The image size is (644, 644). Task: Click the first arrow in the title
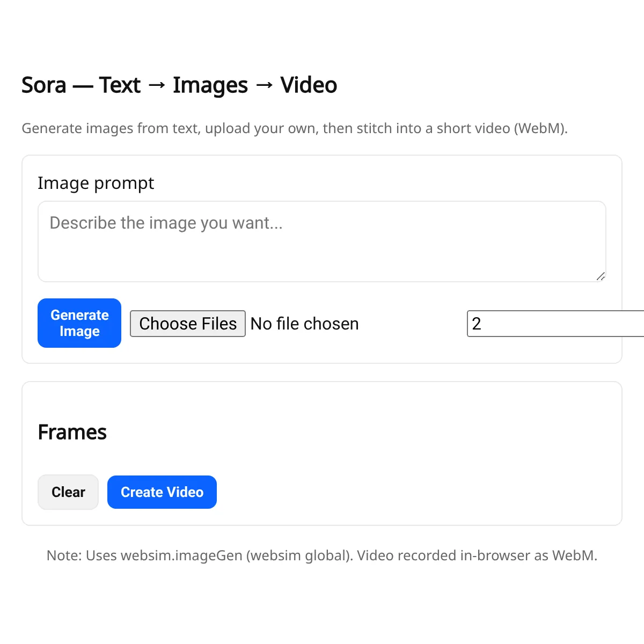coord(157,85)
